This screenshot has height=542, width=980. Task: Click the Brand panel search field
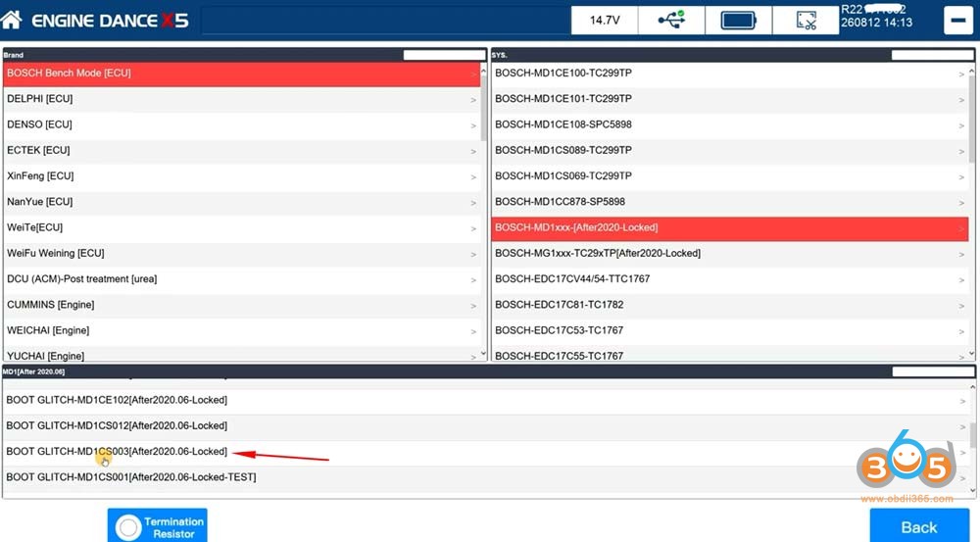444,55
